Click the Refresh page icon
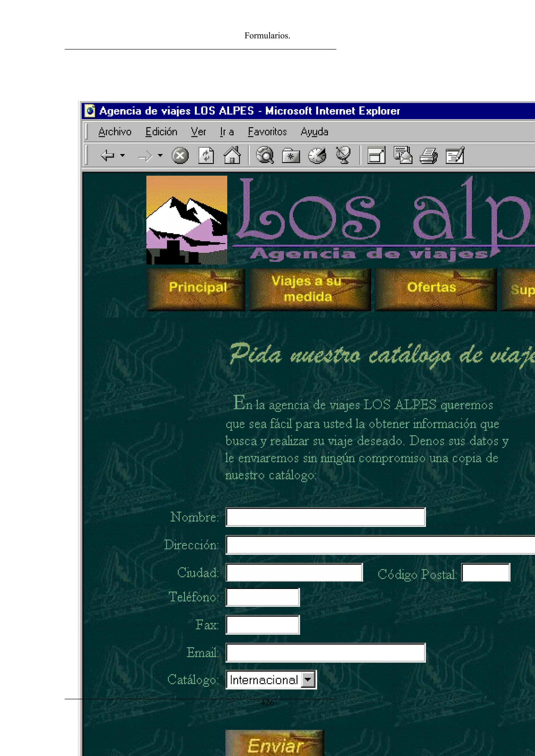 click(206, 155)
